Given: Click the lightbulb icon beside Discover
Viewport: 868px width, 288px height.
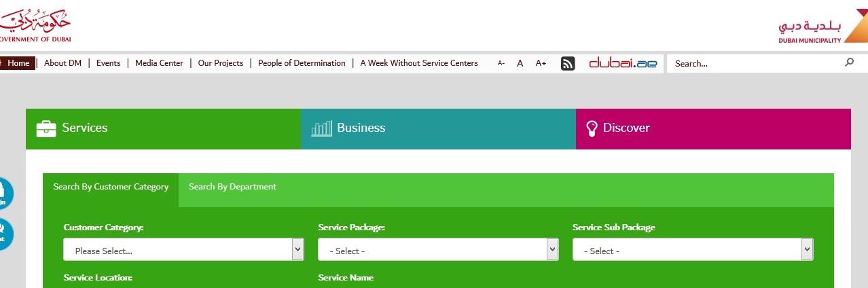Looking at the screenshot, I should [592, 128].
